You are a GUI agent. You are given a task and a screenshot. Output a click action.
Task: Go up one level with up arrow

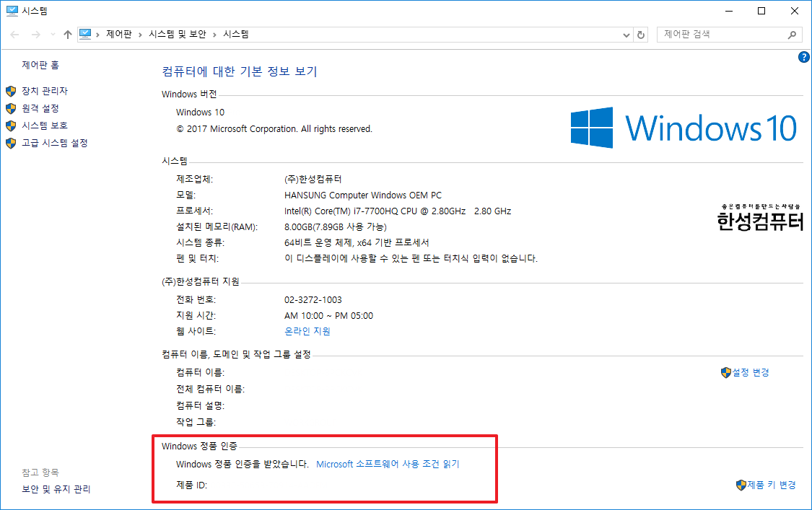[67, 35]
